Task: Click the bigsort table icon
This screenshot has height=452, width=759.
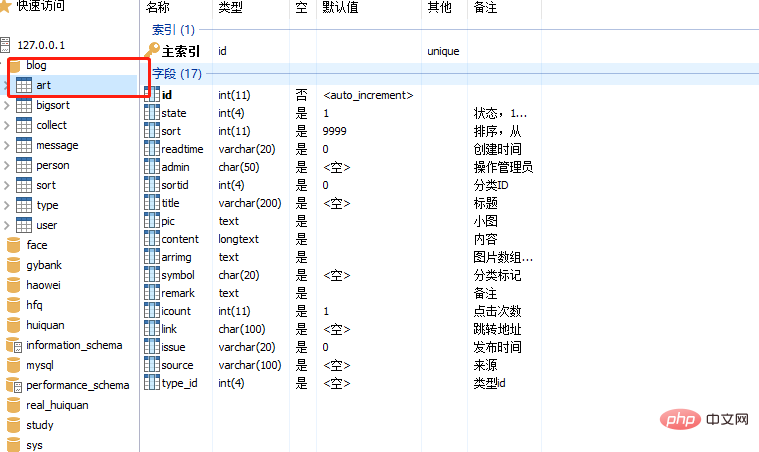Action: pos(24,105)
